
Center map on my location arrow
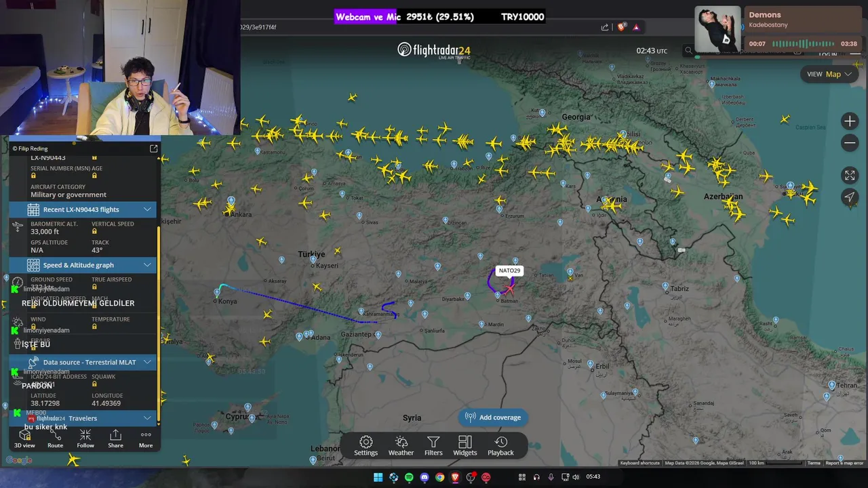click(x=850, y=197)
